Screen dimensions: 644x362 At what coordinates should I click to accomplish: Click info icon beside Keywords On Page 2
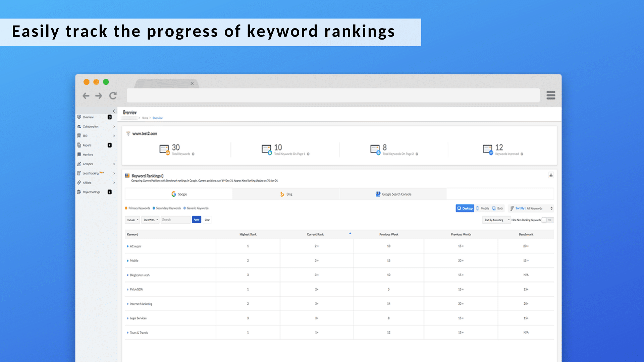417,154
